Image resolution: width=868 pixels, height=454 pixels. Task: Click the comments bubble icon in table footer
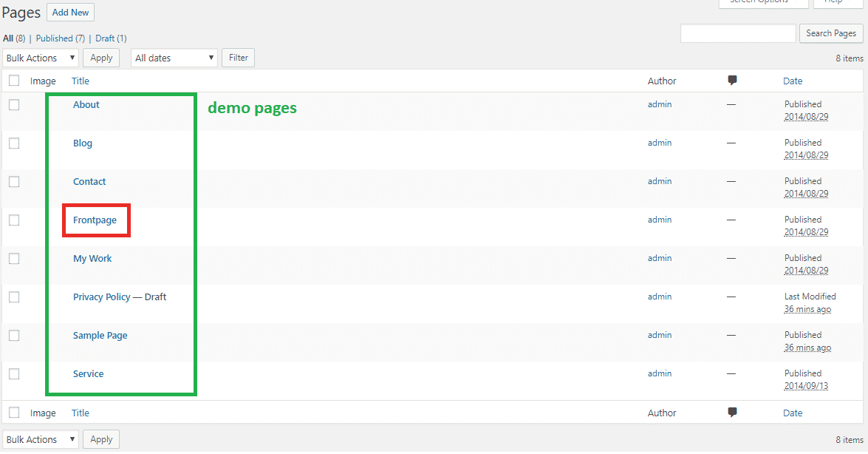732,412
